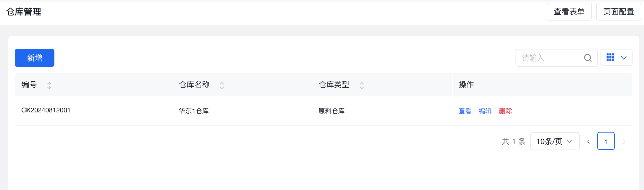The height and width of the screenshot is (190, 644).
Task: Focus the 请输入 search field
Action: click(550, 58)
